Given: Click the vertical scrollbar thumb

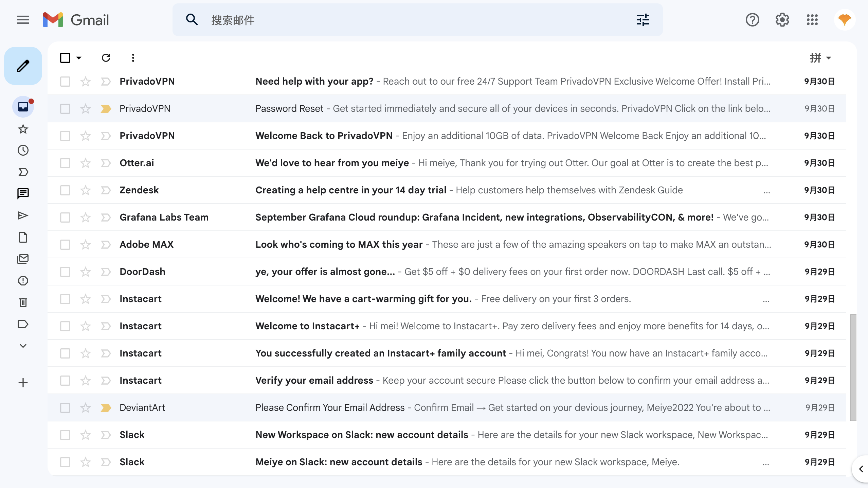Looking at the screenshot, I should pyautogui.click(x=853, y=368).
